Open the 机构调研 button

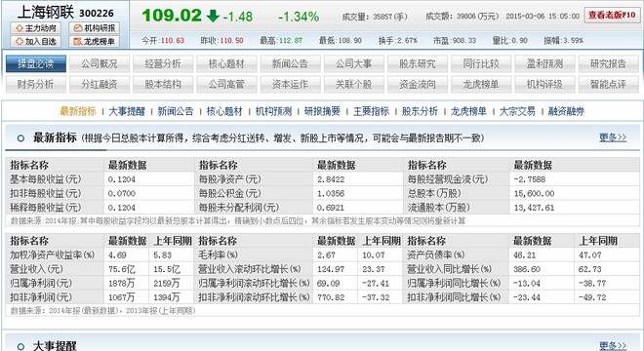point(95,28)
